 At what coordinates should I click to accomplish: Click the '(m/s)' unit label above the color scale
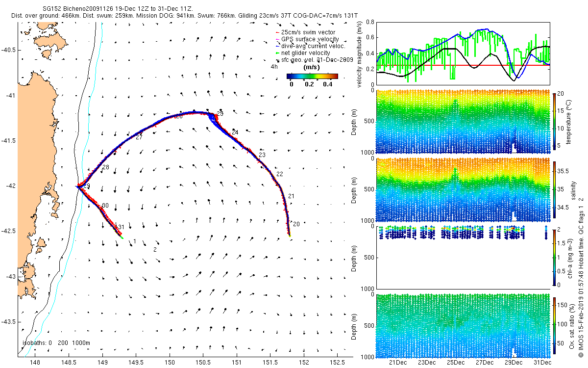312,67
